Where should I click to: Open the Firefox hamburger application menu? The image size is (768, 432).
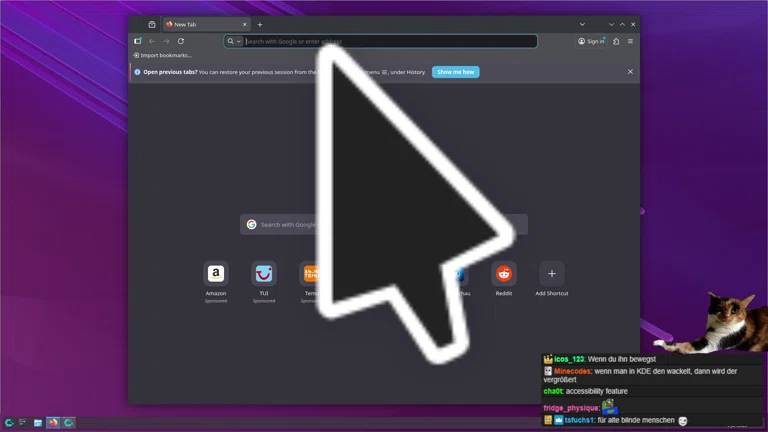pos(630,41)
